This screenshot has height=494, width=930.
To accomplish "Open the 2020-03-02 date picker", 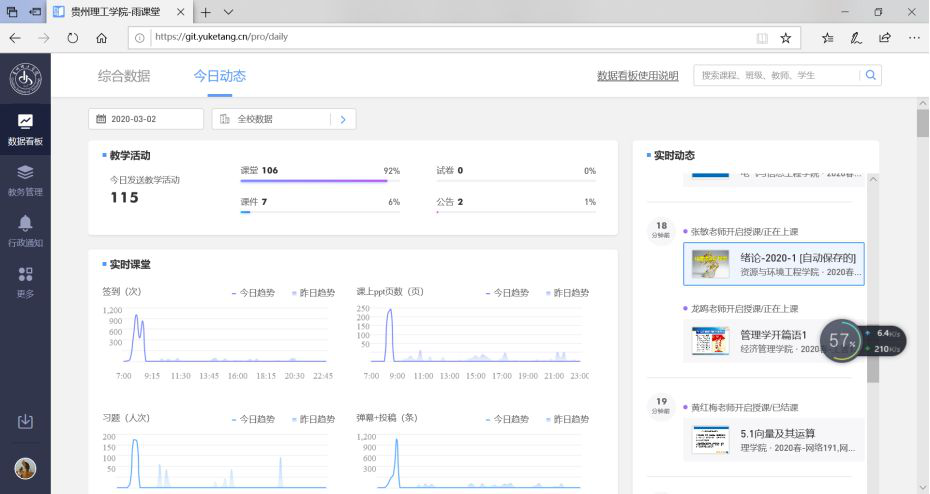I will pos(145,119).
